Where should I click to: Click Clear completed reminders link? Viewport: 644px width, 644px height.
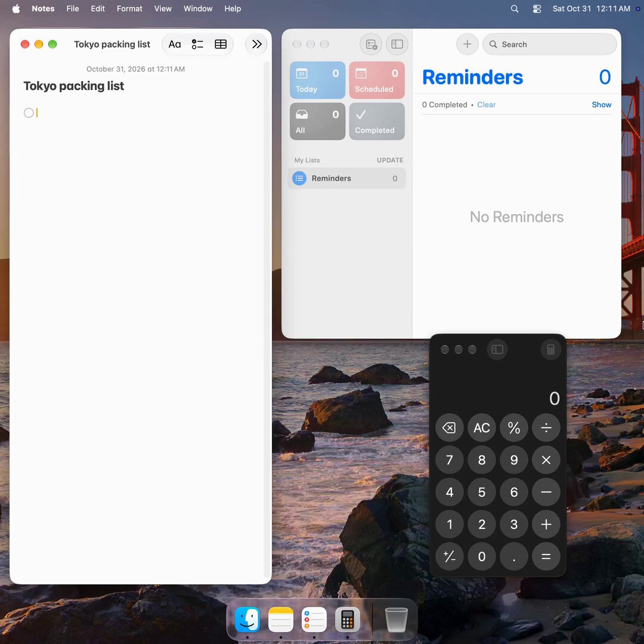click(x=487, y=105)
